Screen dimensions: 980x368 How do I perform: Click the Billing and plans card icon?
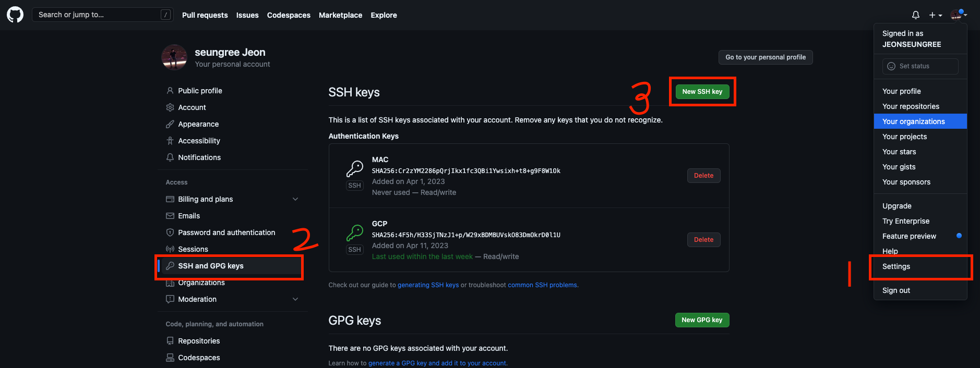click(x=170, y=199)
